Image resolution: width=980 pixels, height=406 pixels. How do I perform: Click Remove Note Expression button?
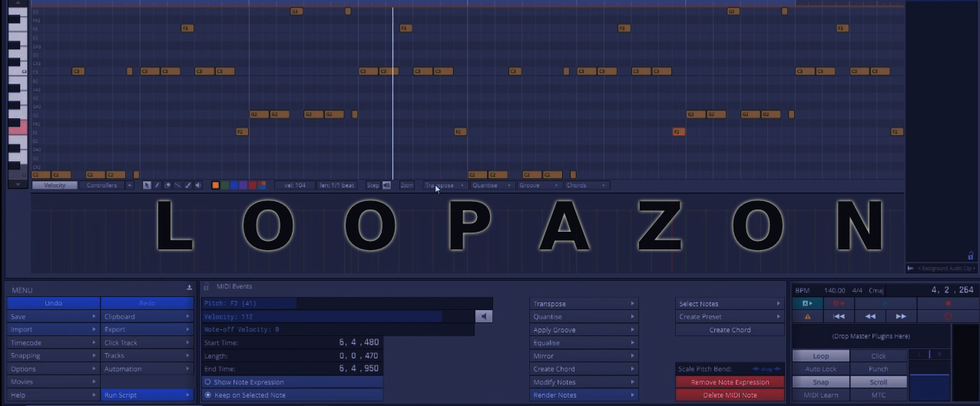[x=730, y=382]
